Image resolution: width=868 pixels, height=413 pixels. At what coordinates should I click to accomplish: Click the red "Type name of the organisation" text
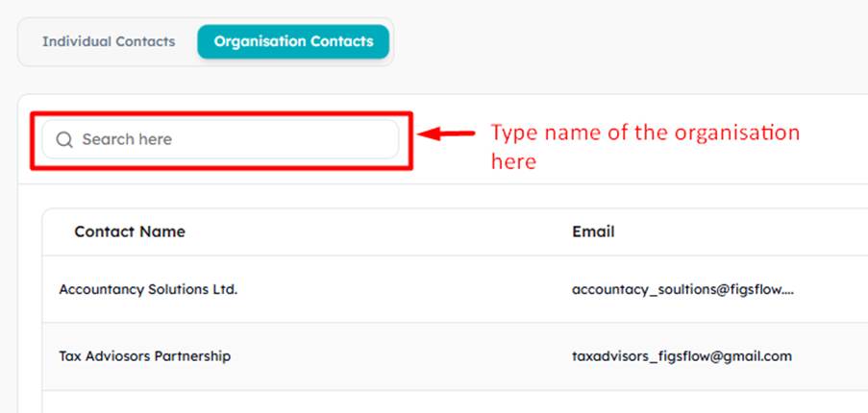(x=645, y=134)
